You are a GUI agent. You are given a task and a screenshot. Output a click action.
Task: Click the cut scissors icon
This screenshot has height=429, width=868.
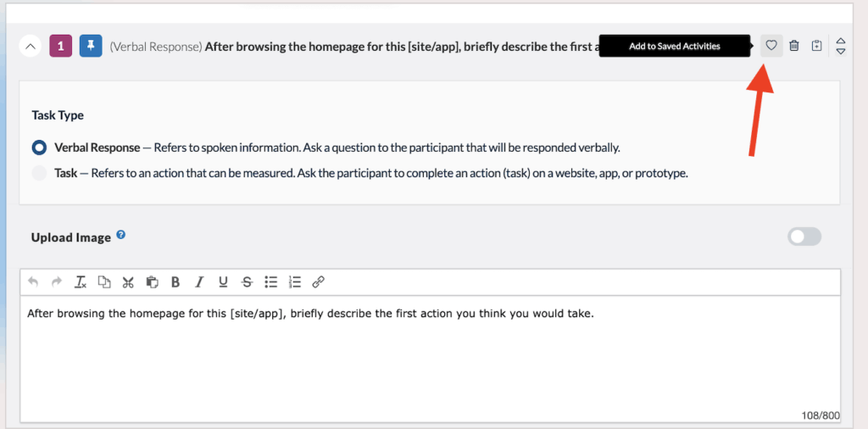coord(128,282)
